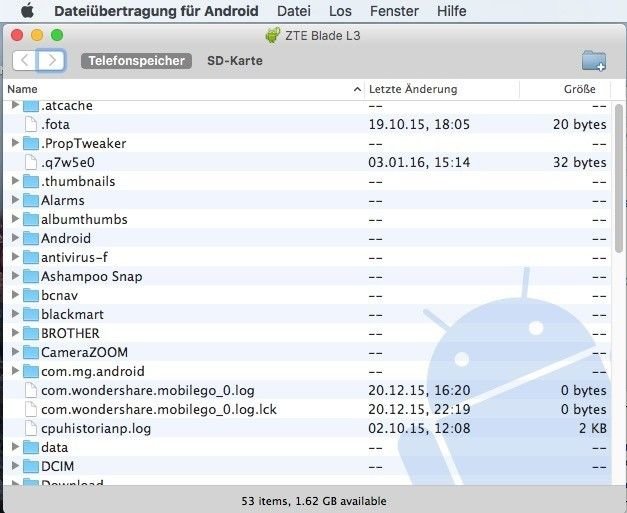This screenshot has width=627, height=513.
Task: Expand the com.mg.android folder triangle
Action: coord(15,371)
